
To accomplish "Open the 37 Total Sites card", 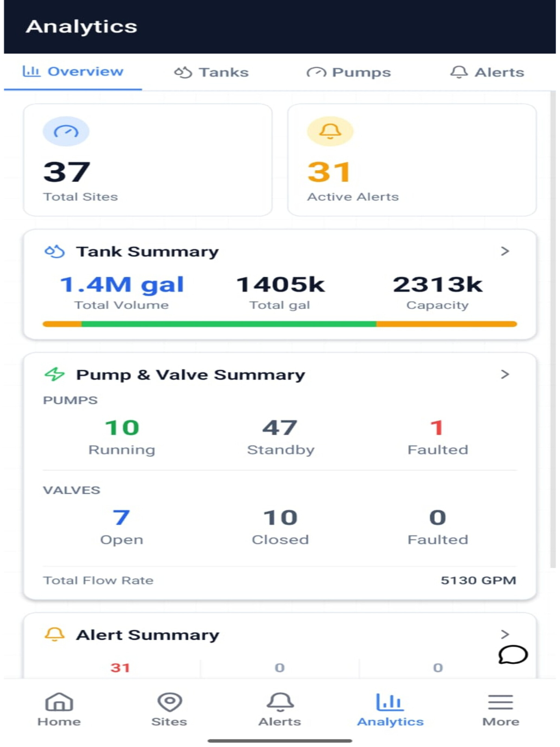I will pos(148,160).
